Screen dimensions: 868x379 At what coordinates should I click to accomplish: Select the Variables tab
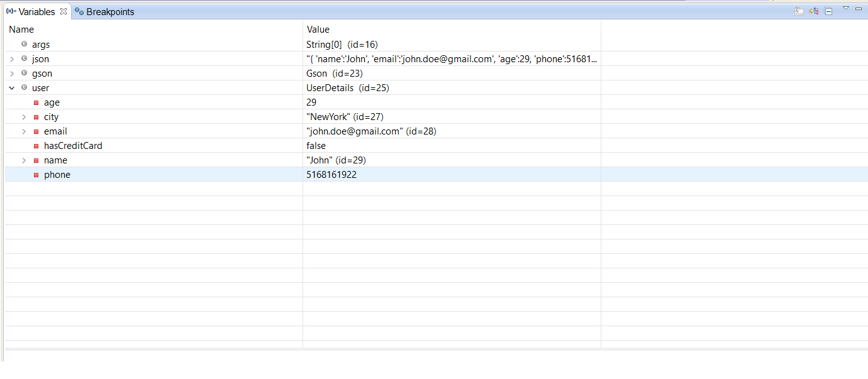click(x=36, y=11)
